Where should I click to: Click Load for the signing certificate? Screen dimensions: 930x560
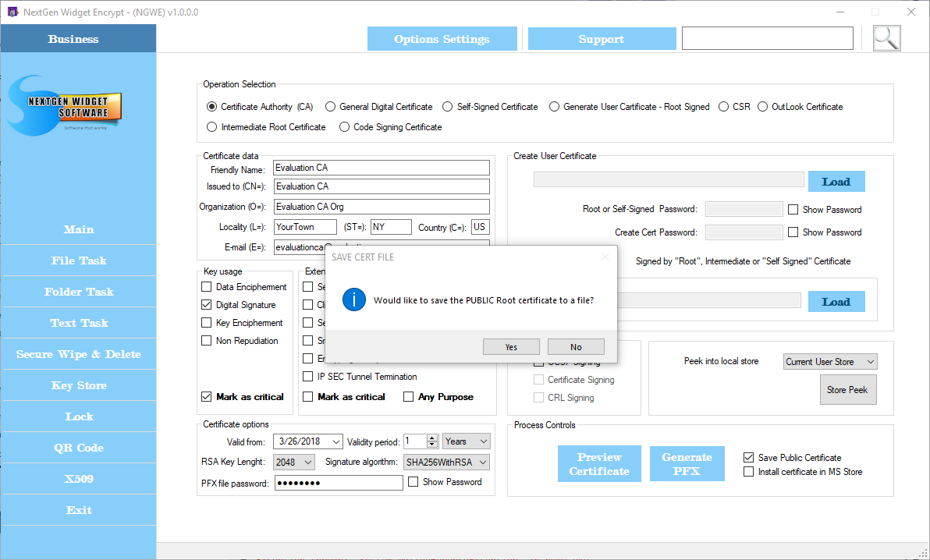tap(836, 301)
